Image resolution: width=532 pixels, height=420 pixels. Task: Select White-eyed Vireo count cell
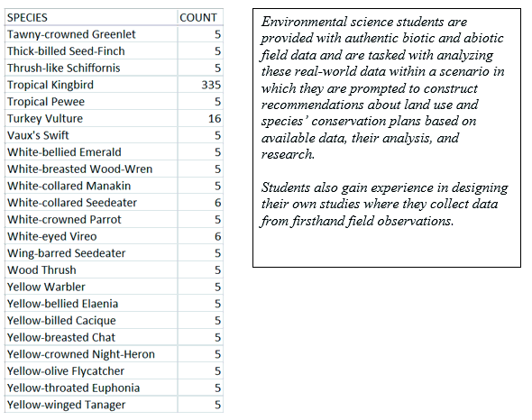[x=200, y=236]
